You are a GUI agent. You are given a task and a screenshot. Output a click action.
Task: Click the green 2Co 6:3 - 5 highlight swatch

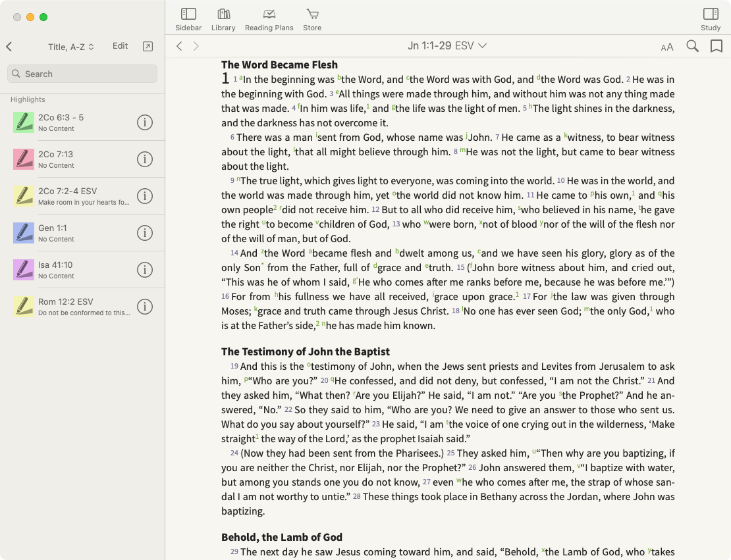point(24,122)
